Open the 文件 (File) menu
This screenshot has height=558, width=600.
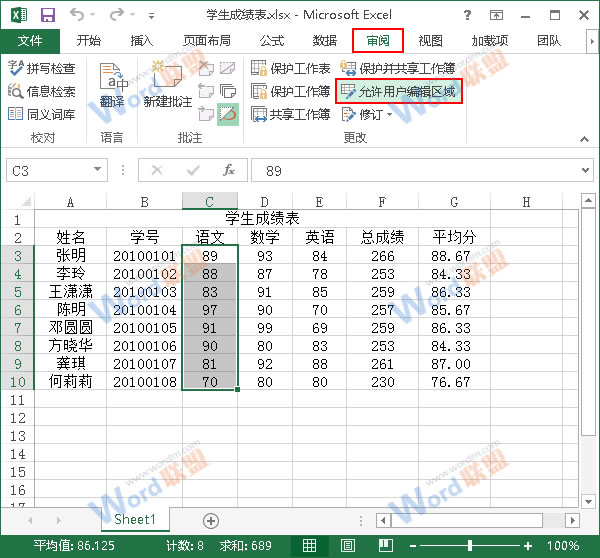[31, 41]
